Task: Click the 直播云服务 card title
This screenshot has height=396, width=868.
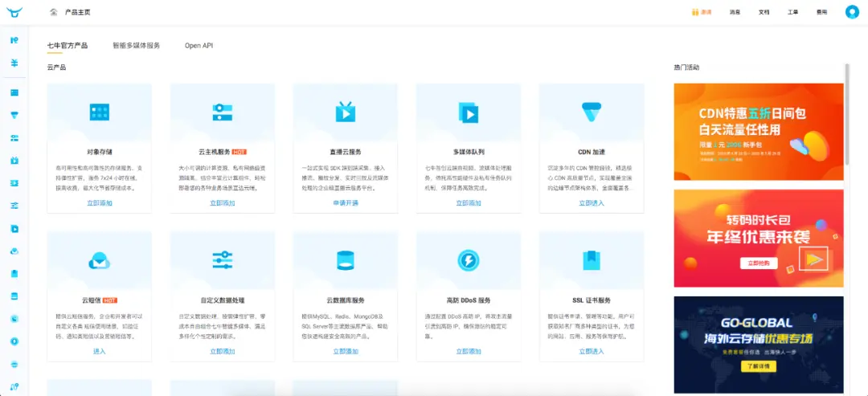Action: pos(346,152)
